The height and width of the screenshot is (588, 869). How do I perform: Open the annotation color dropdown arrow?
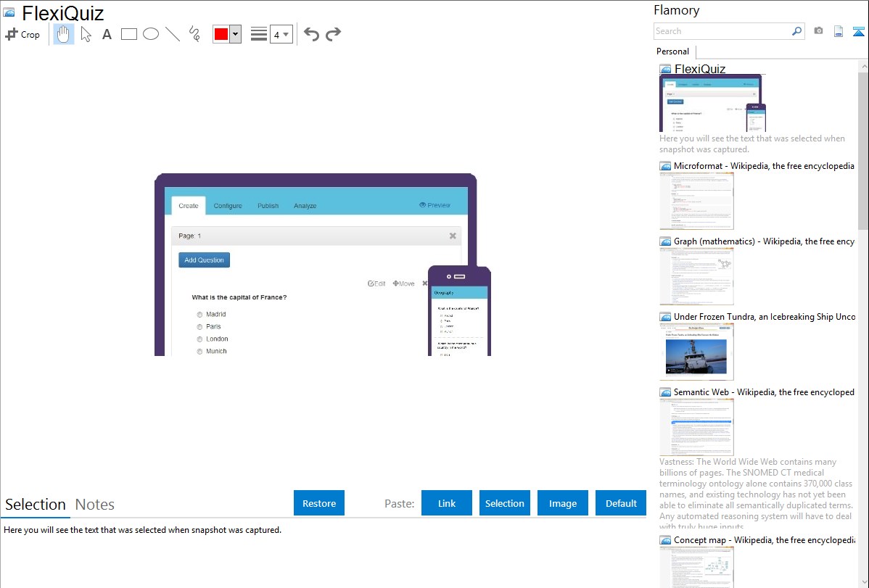(236, 34)
